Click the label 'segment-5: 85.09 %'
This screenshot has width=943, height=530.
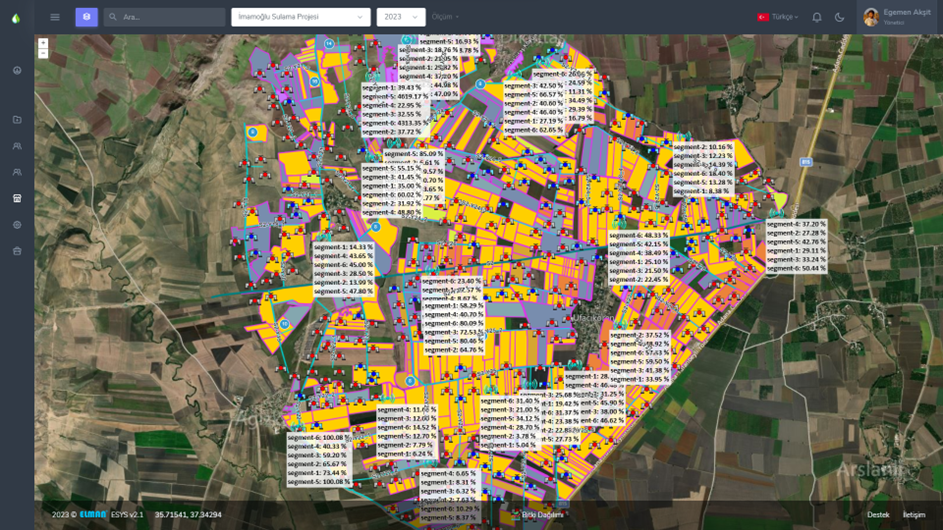pyautogui.click(x=413, y=154)
